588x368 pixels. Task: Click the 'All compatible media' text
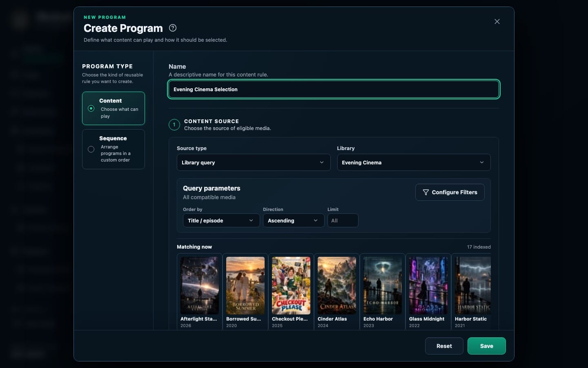[x=209, y=197]
